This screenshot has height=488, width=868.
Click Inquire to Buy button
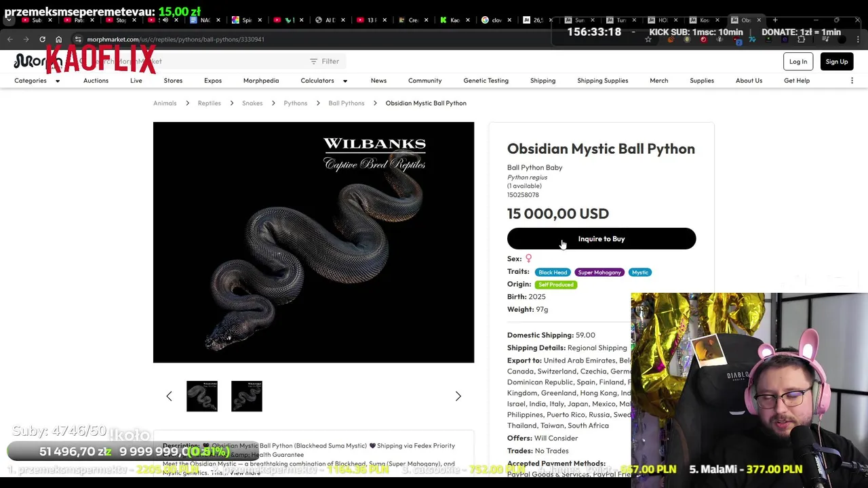(x=601, y=239)
